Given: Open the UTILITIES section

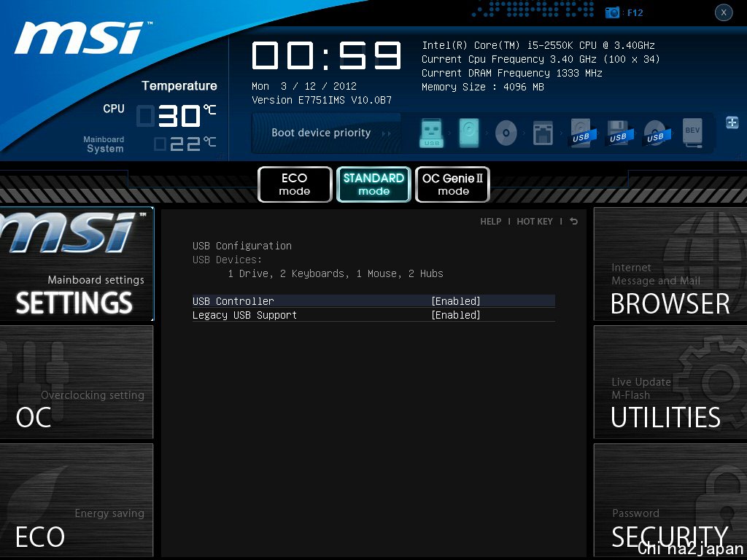Looking at the screenshot, I should coord(670,382).
